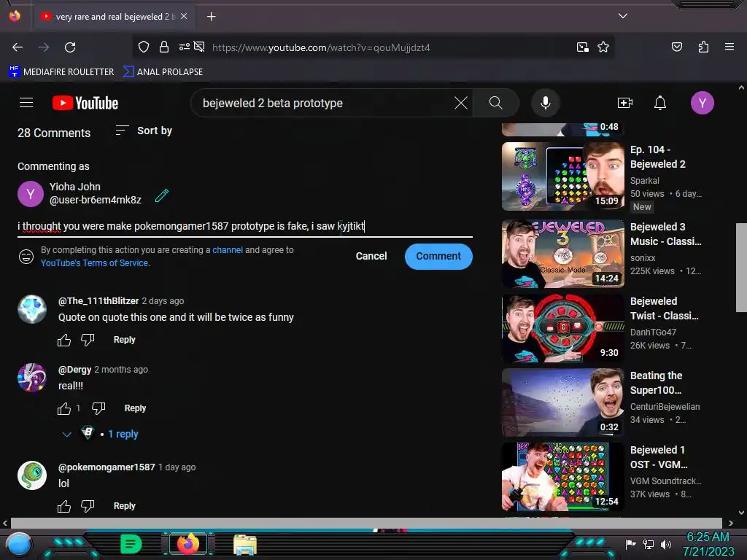Dislike the comment by @The_111thBlitzer
Image resolution: width=747 pixels, height=560 pixels.
88,340
